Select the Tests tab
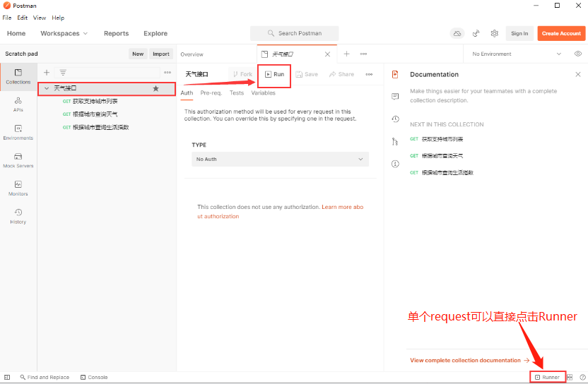588x384 pixels. 237,93
